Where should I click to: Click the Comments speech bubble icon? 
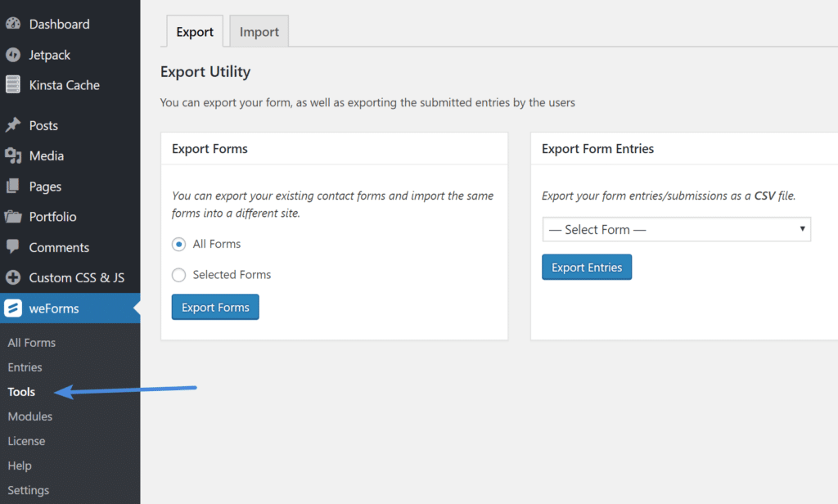pyautogui.click(x=13, y=247)
